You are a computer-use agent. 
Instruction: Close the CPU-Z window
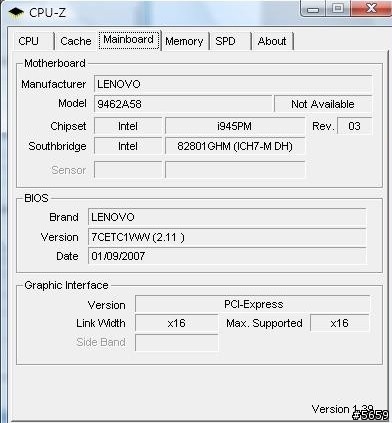(371, 8)
